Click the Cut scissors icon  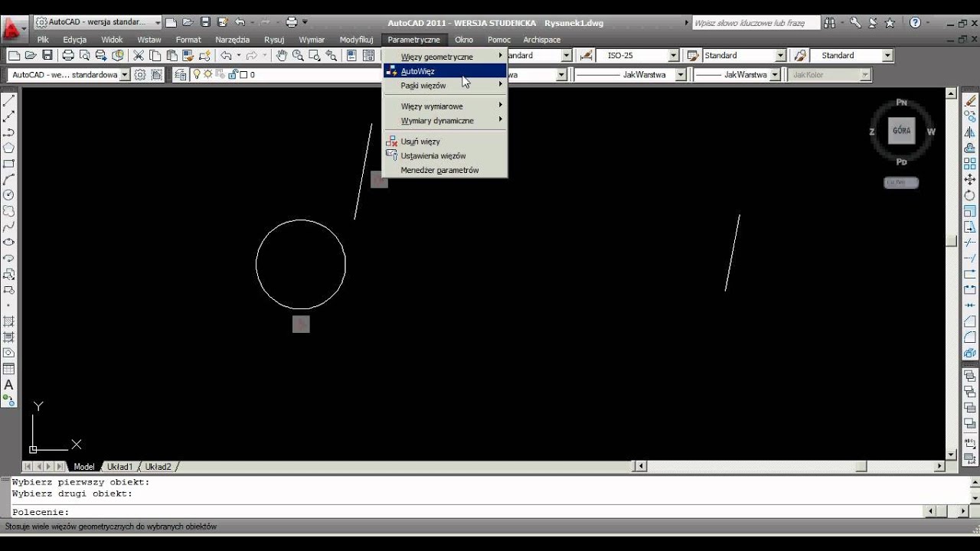click(x=138, y=55)
